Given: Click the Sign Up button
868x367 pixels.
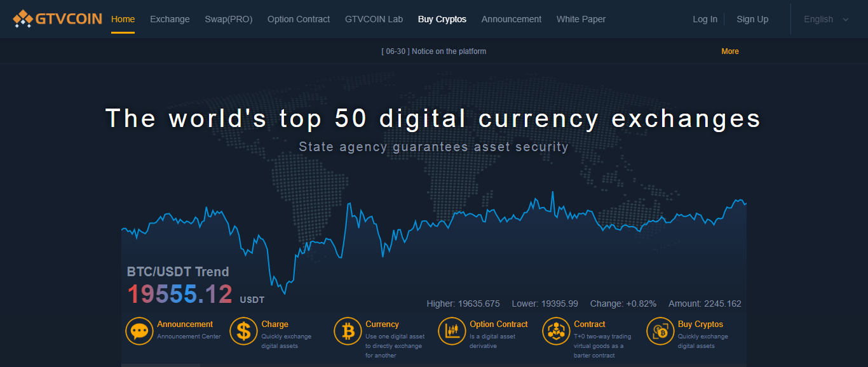Looking at the screenshot, I should 752,19.
